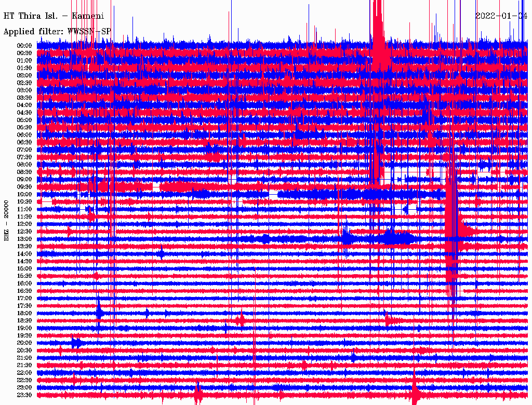Click the 08:00 time label
The width and height of the screenshot is (532, 405).
(x=24, y=165)
